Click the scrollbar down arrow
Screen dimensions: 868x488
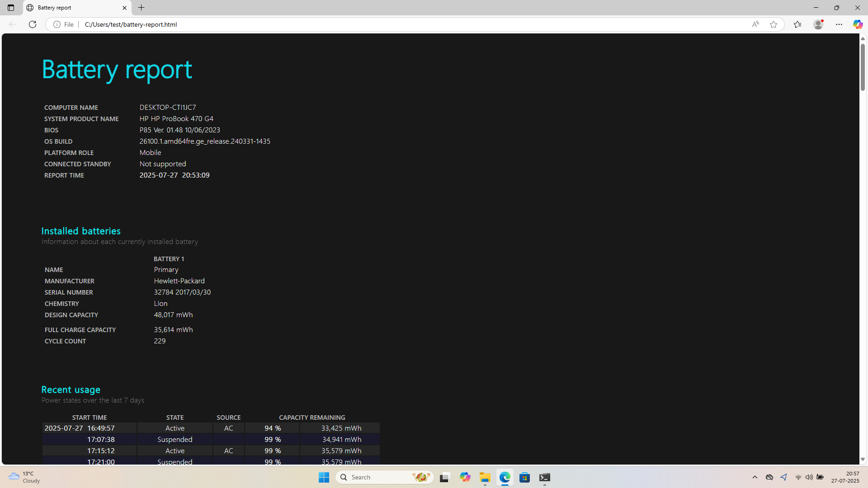click(863, 460)
